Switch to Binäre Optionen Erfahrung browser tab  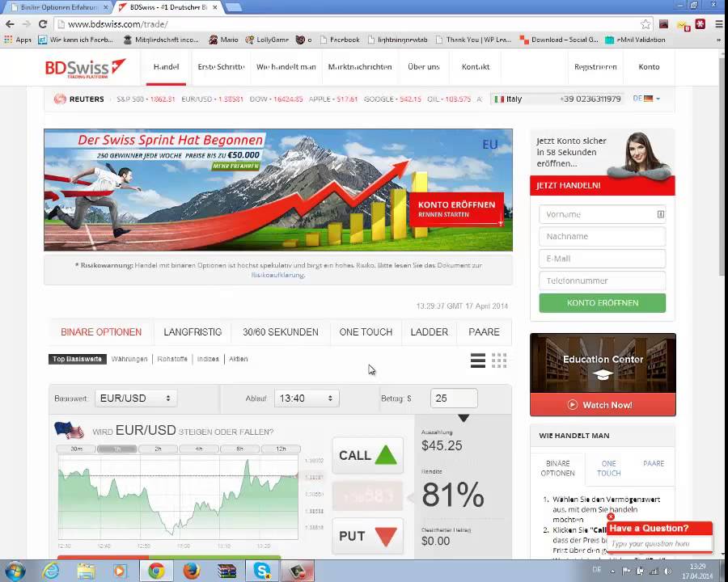click(58, 7)
